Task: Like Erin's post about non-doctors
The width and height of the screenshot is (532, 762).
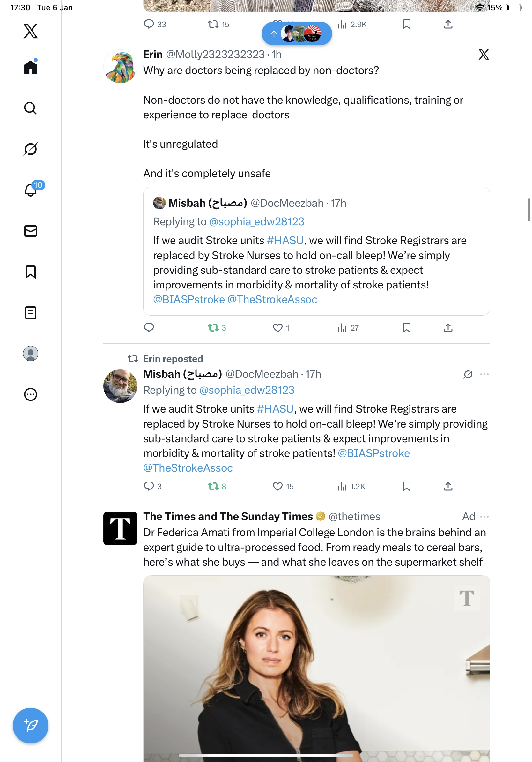Action: click(x=277, y=328)
